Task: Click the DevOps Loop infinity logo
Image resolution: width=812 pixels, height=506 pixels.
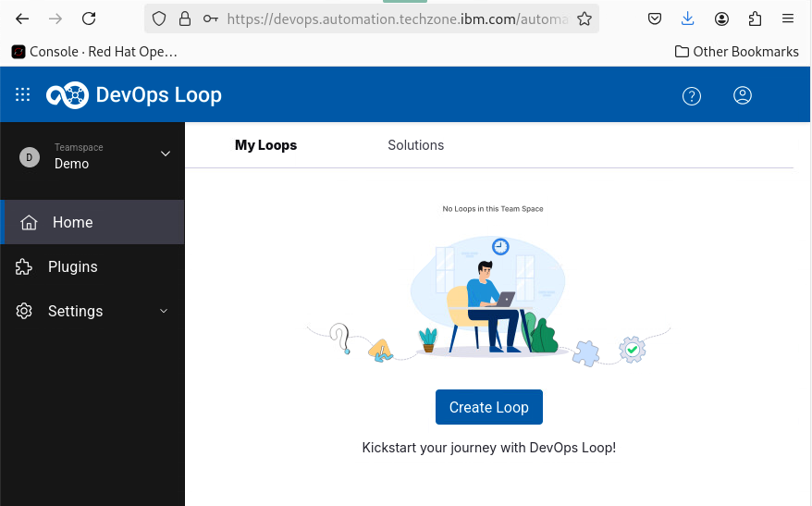Action: click(x=68, y=95)
